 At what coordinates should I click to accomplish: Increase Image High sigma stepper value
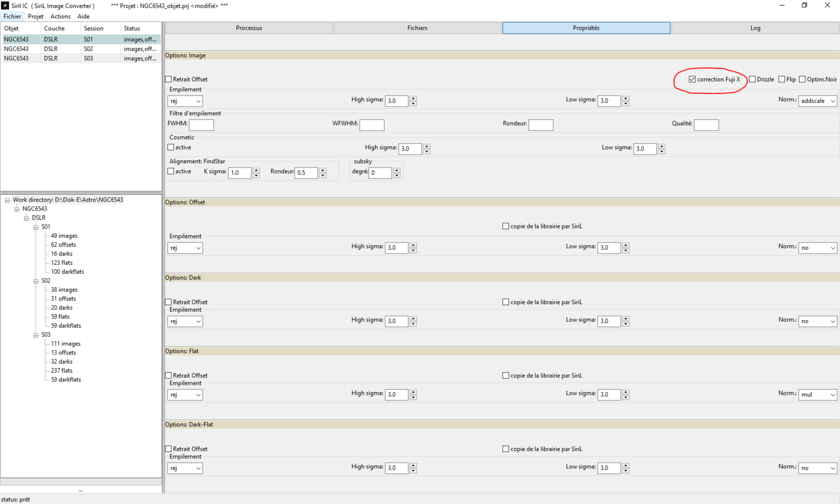pos(413,99)
